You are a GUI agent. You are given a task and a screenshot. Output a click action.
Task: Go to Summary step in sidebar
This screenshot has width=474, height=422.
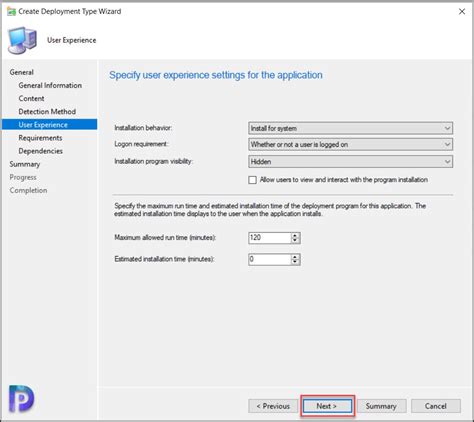25,164
